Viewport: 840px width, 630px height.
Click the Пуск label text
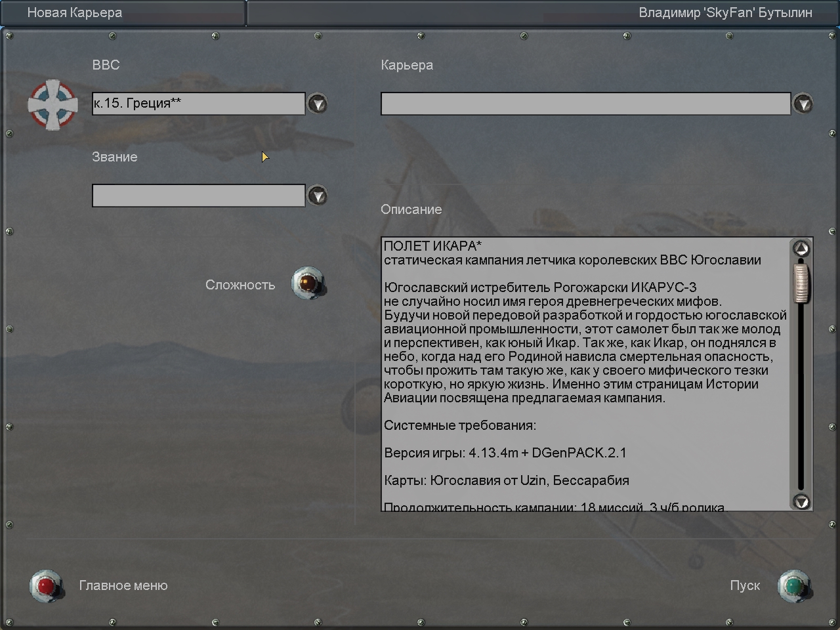pos(745,585)
